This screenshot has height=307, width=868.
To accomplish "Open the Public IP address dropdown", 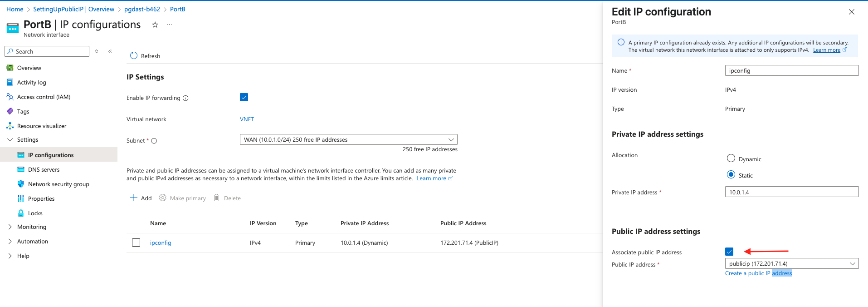I will coord(792,263).
